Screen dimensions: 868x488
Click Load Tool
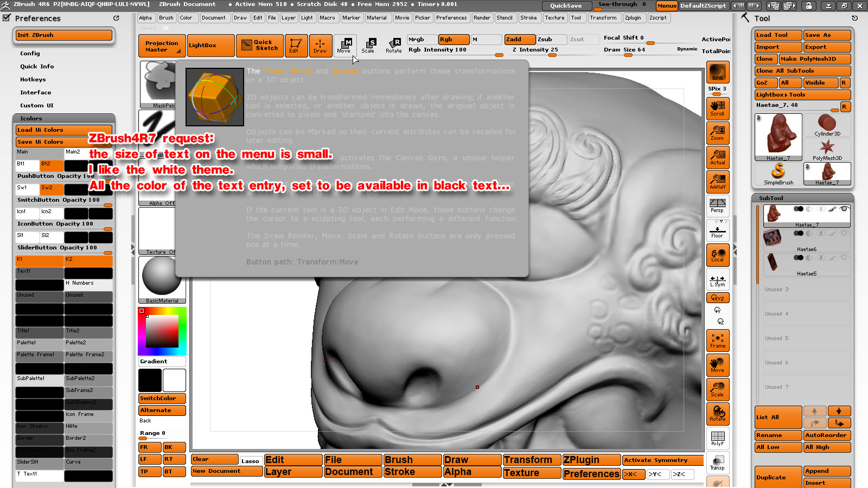pyautogui.click(x=778, y=35)
